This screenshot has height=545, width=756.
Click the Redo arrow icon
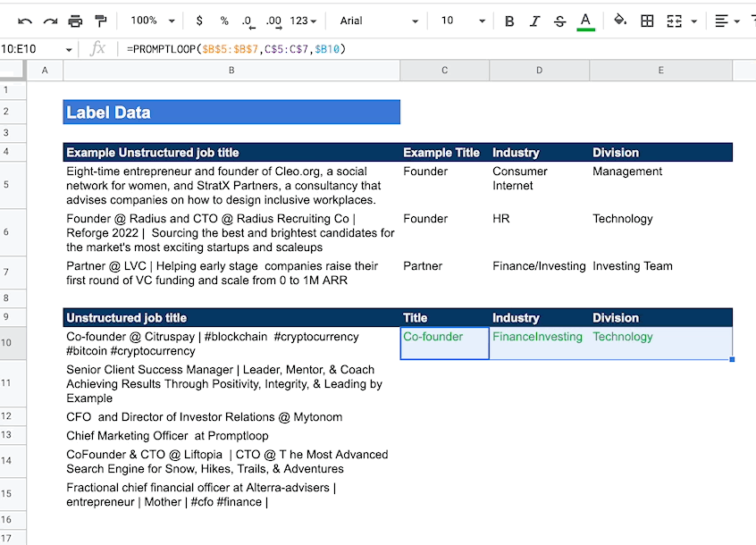pos(50,21)
